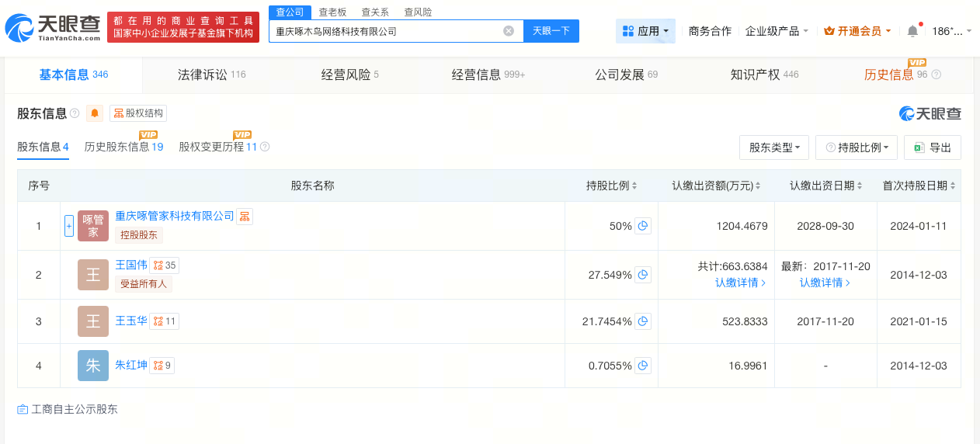
Task: Open 王玉华 shareholder profile link
Action: (131, 321)
